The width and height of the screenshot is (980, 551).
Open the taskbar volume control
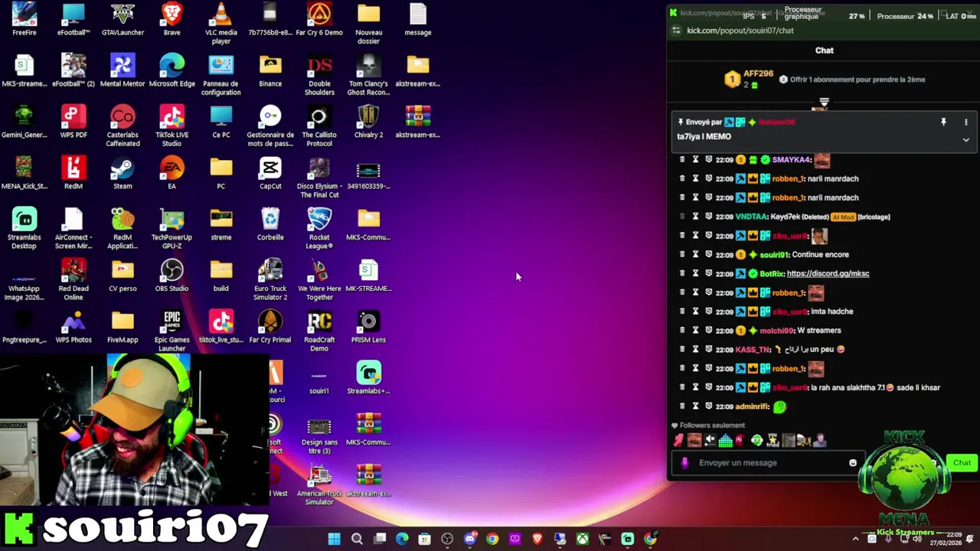click(x=917, y=539)
